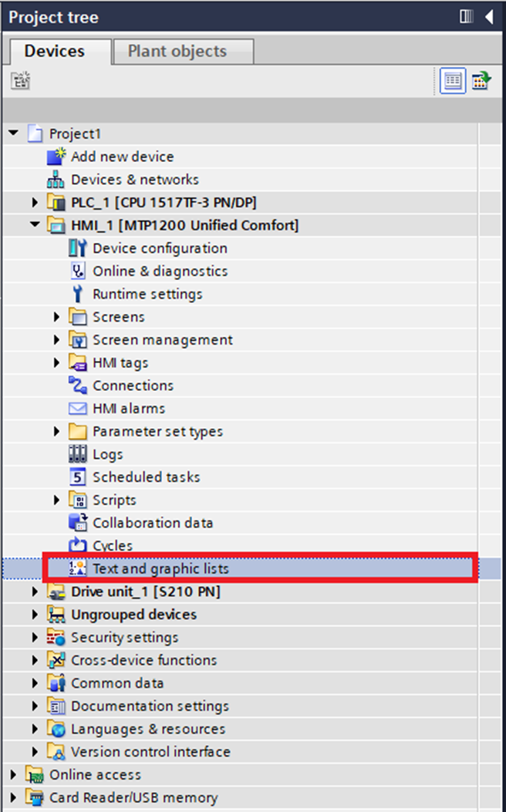Expand Drive unit_1 [S210 PN]
The height and width of the screenshot is (812, 506).
35,591
